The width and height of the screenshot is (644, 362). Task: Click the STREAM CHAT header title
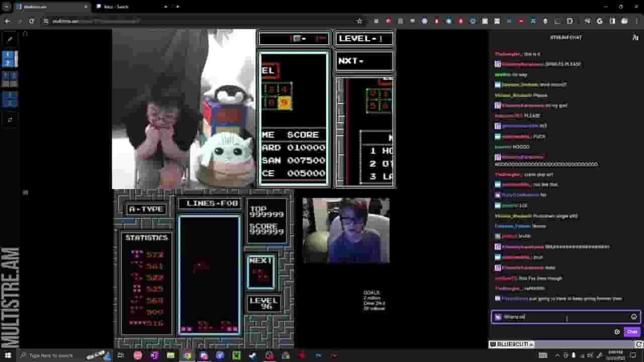click(566, 37)
